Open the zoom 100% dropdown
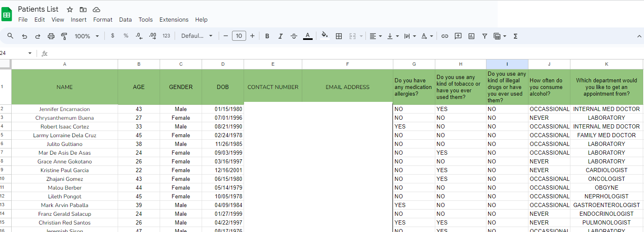 tap(86, 36)
